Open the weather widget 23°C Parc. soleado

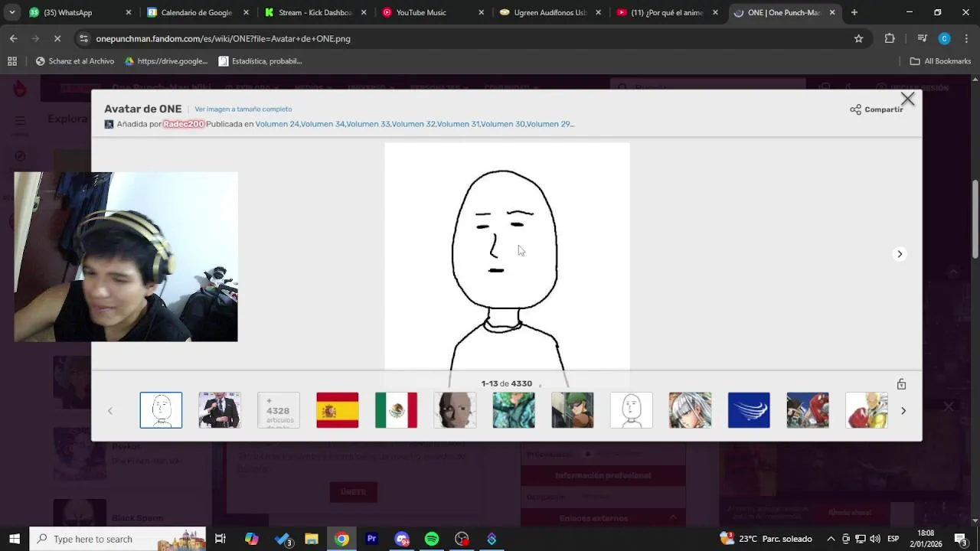(766, 539)
